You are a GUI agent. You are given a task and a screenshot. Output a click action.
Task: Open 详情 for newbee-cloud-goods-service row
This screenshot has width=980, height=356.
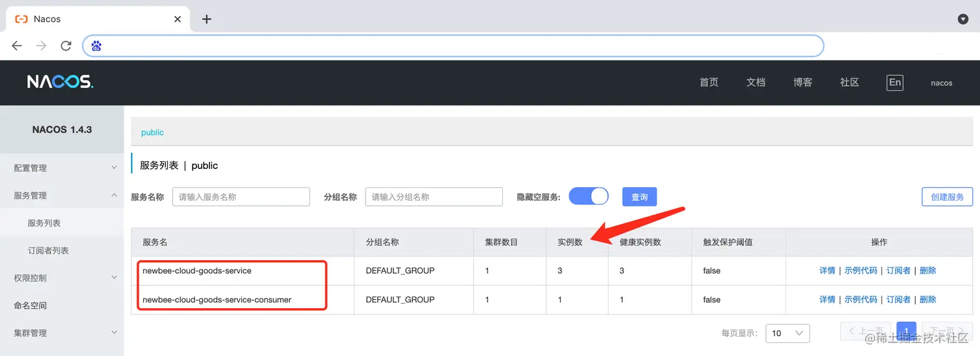tap(827, 271)
